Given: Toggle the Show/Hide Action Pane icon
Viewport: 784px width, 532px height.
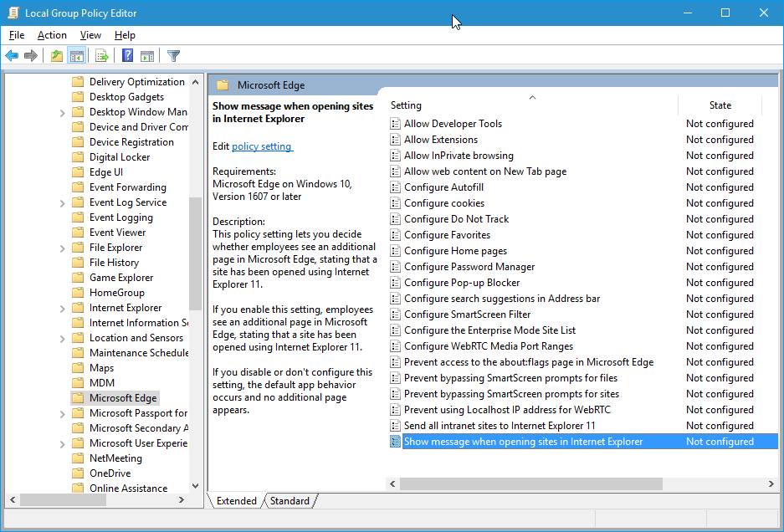Looking at the screenshot, I should (147, 55).
